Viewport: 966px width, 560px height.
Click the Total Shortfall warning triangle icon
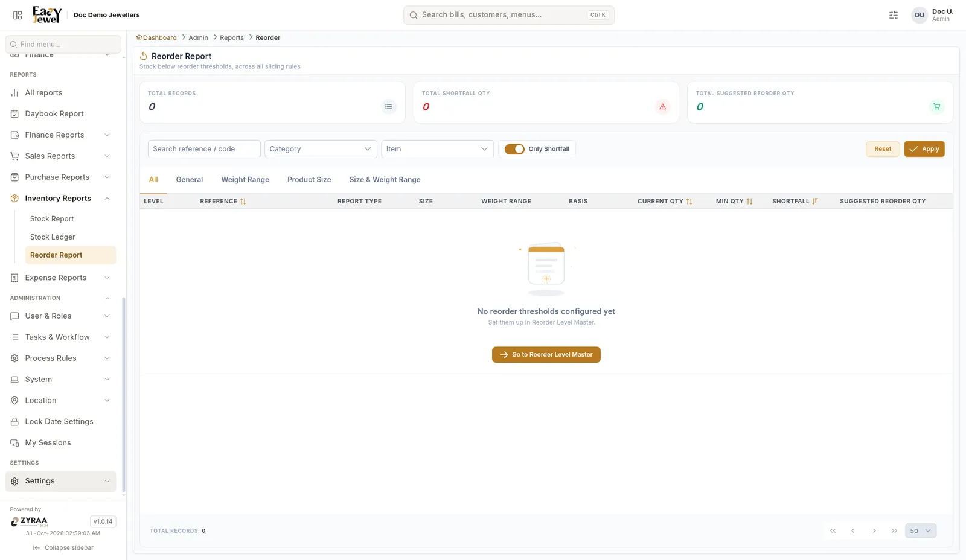[x=663, y=107]
